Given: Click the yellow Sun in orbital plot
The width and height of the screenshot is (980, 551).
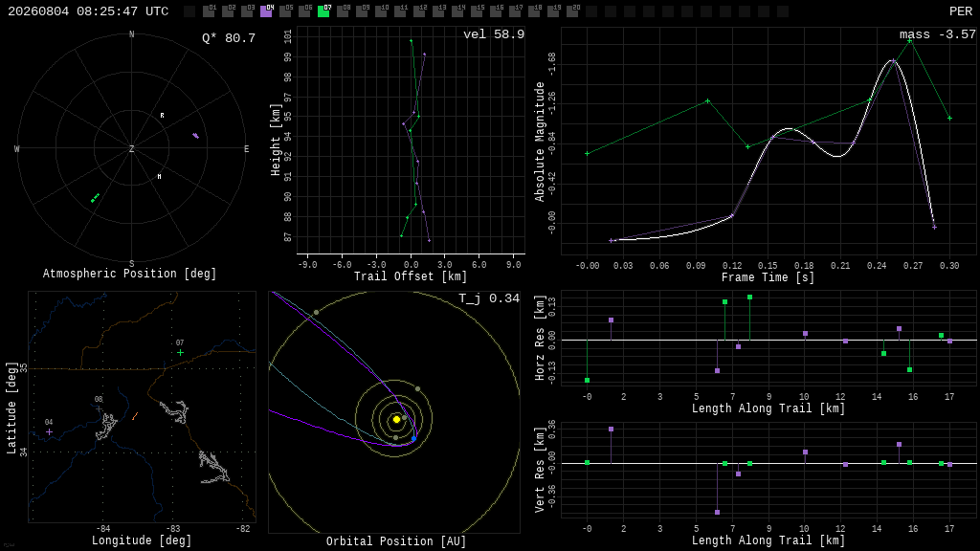Looking at the screenshot, I should click(396, 419).
